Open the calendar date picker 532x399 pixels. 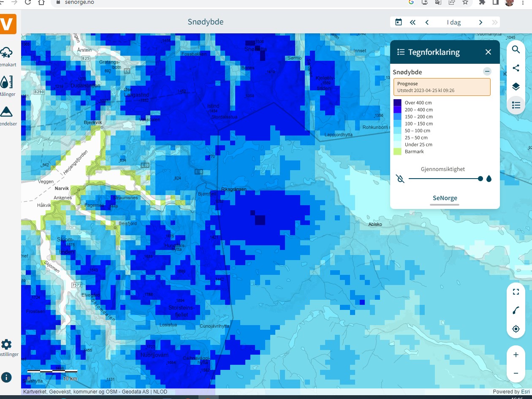click(x=398, y=22)
